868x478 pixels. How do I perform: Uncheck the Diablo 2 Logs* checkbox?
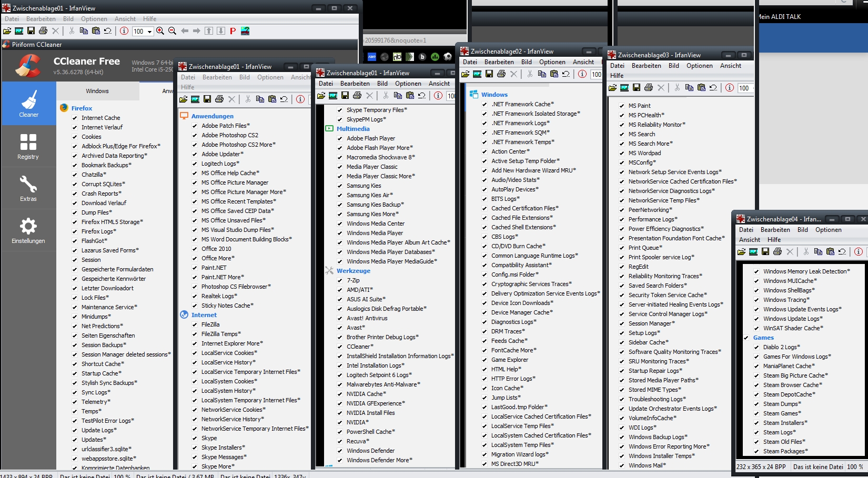(756, 347)
